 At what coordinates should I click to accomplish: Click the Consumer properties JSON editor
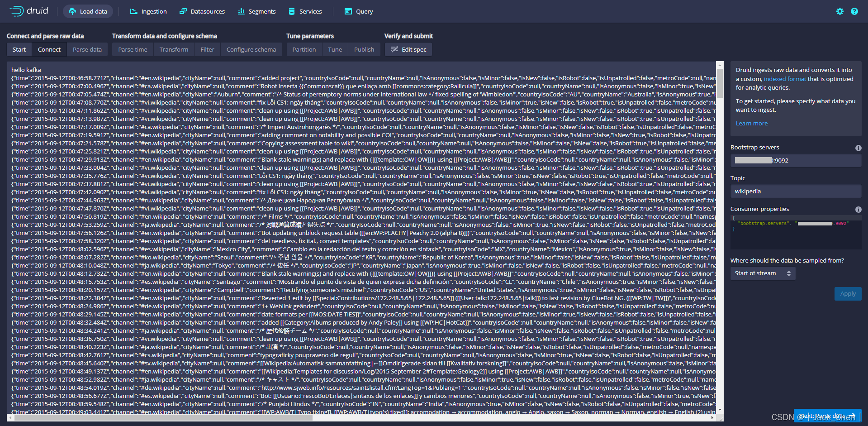tap(796, 232)
